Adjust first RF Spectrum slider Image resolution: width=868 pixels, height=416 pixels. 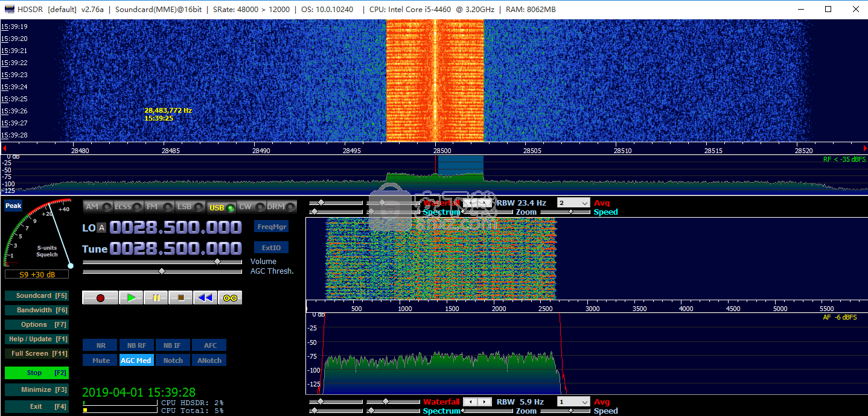point(336,212)
